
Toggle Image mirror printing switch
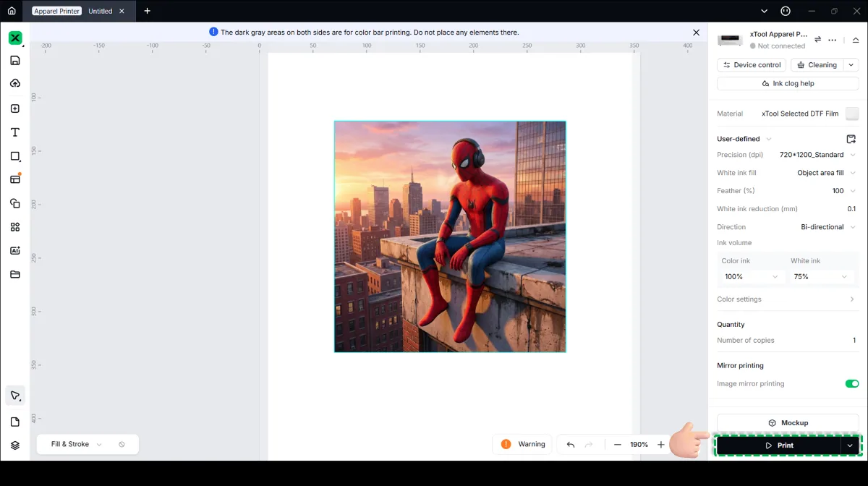point(852,384)
